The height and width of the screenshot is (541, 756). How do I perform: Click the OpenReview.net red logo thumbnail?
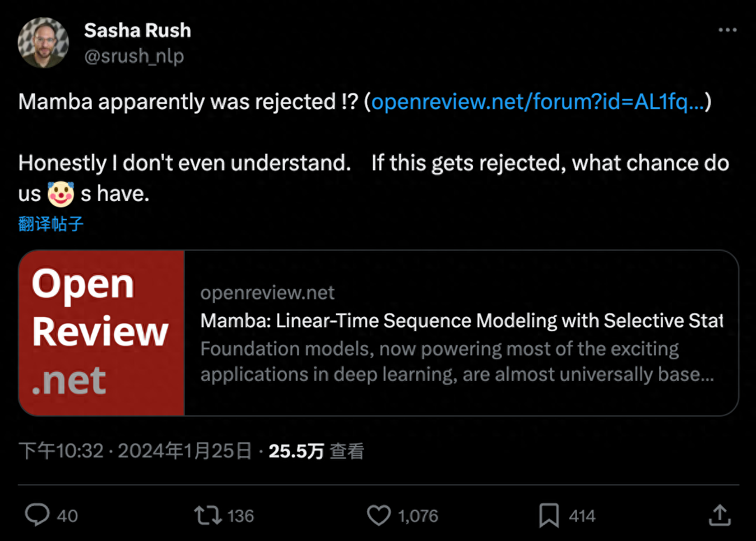[101, 333]
